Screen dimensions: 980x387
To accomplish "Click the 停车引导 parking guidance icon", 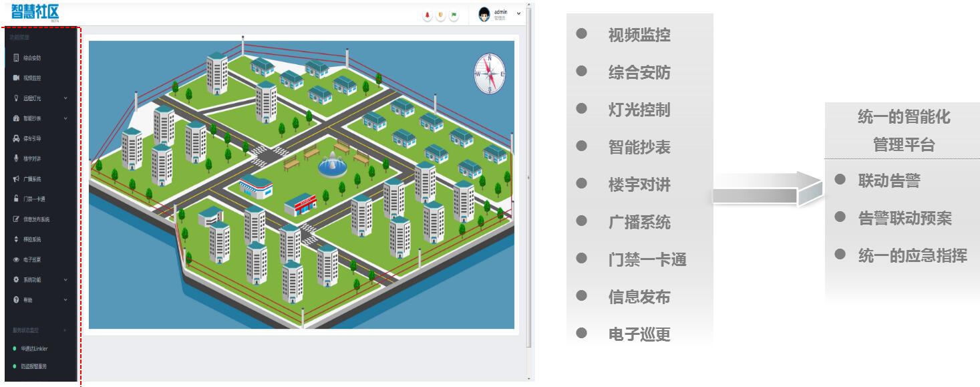I will coord(19,138).
